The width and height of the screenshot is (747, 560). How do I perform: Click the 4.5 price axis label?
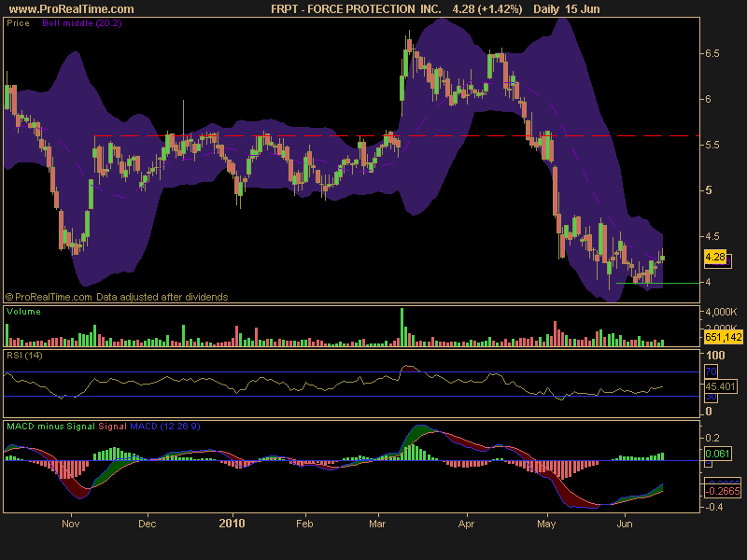click(x=712, y=236)
